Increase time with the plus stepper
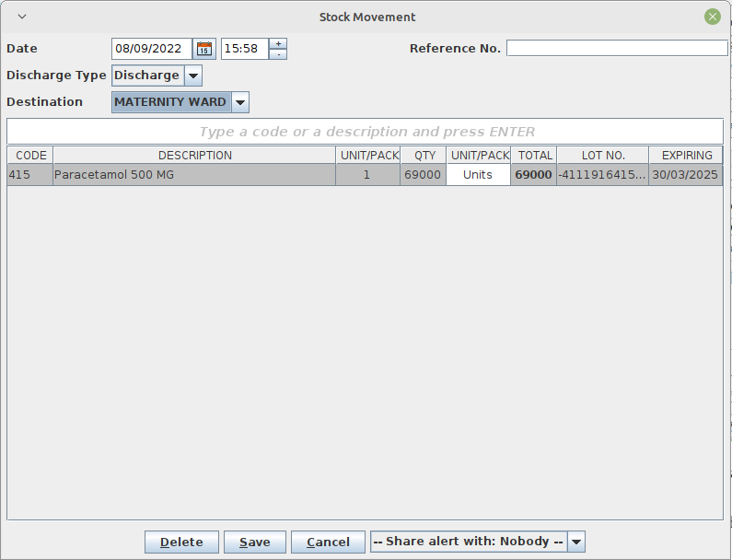The width and height of the screenshot is (732, 560). [x=278, y=43]
